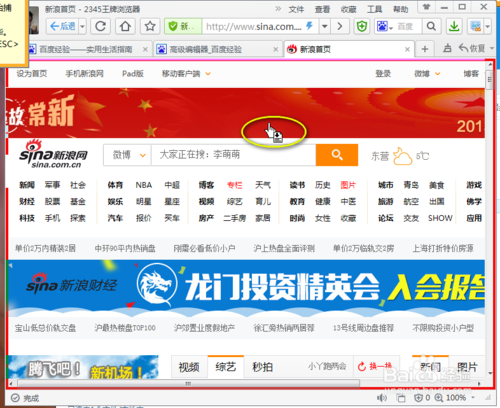Open the 查看 menu
The image size is (500, 408).
coord(322,9)
